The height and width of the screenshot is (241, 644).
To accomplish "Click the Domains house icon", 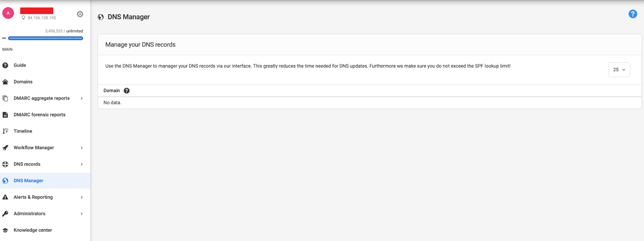I will 5,82.
